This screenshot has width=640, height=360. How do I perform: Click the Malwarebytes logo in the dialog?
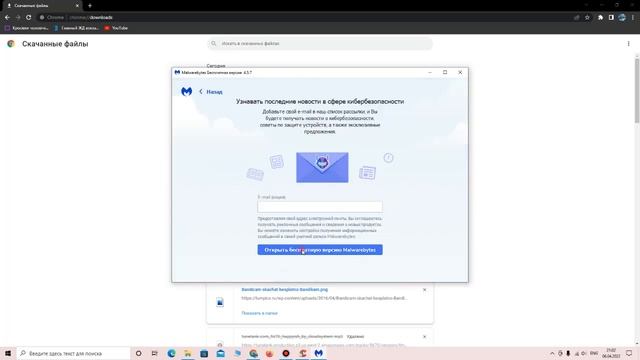(x=187, y=91)
